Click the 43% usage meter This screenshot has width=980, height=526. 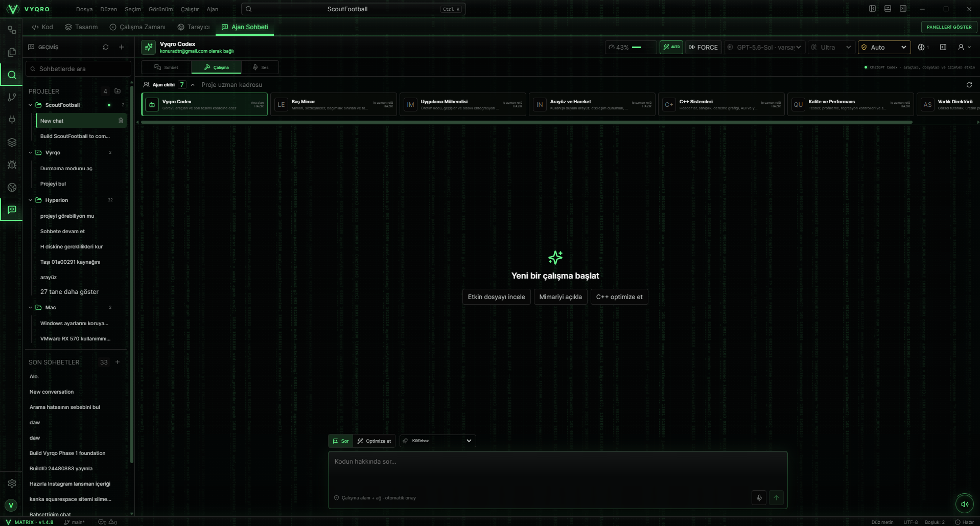[631, 47]
